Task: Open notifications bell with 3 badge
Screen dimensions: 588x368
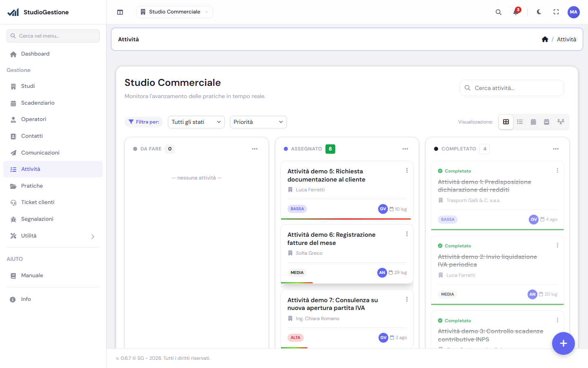Action: (x=516, y=12)
